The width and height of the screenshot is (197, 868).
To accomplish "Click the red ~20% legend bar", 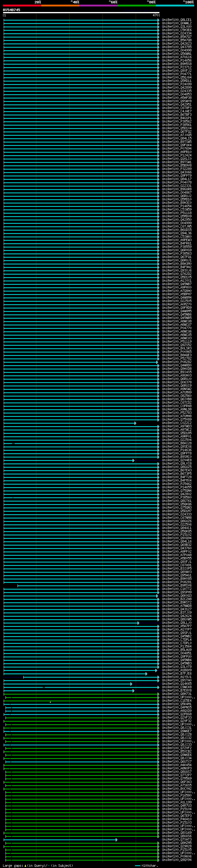I will tap(22, 6).
